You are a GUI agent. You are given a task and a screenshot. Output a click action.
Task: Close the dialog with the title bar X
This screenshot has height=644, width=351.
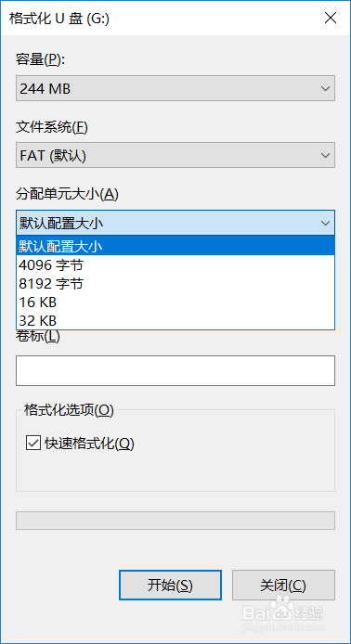(331, 19)
